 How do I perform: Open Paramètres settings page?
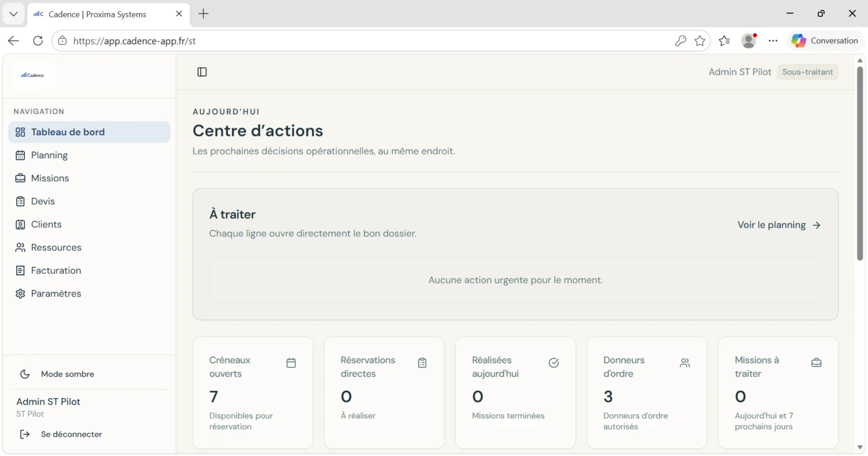point(89,293)
